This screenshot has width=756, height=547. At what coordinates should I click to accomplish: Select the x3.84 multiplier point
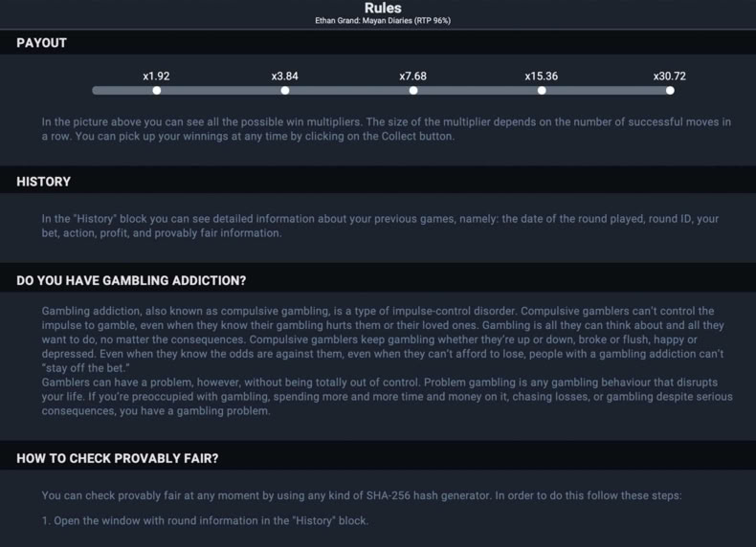pyautogui.click(x=285, y=91)
